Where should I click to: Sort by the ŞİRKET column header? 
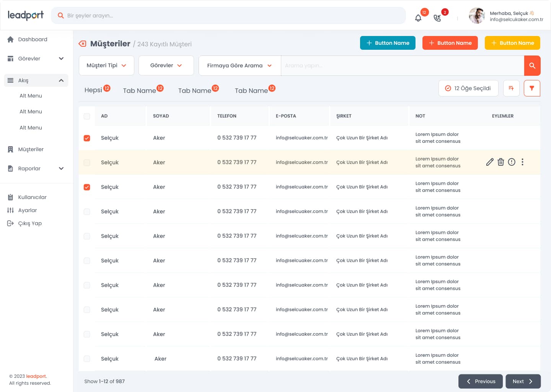[344, 116]
